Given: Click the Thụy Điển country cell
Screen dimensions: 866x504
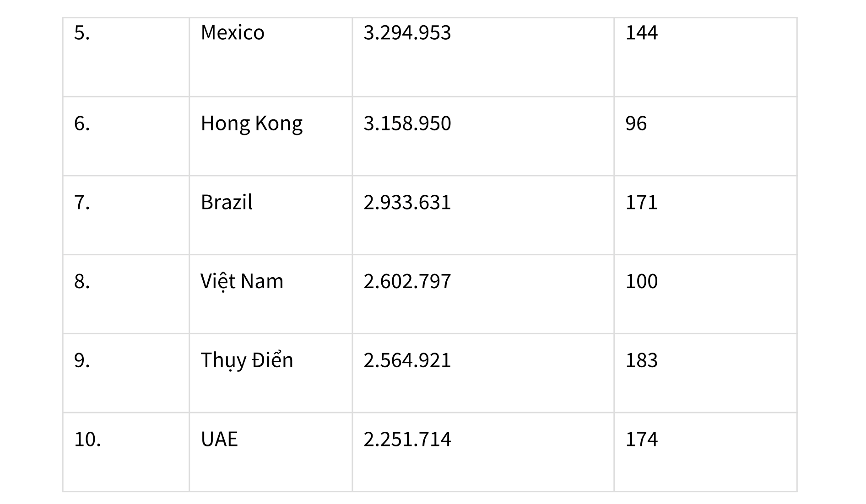Looking at the screenshot, I should [247, 360].
